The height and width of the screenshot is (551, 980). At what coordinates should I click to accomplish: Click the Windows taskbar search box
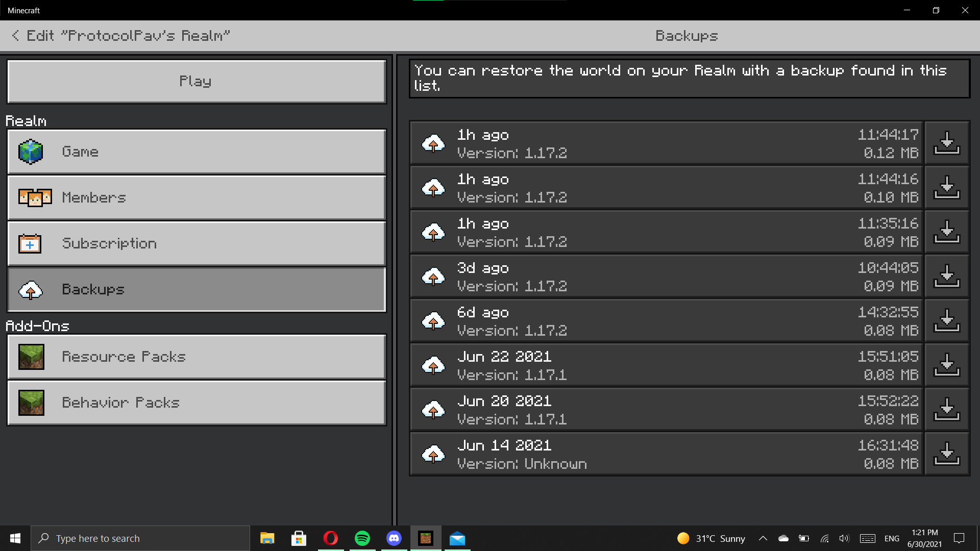pyautogui.click(x=140, y=538)
